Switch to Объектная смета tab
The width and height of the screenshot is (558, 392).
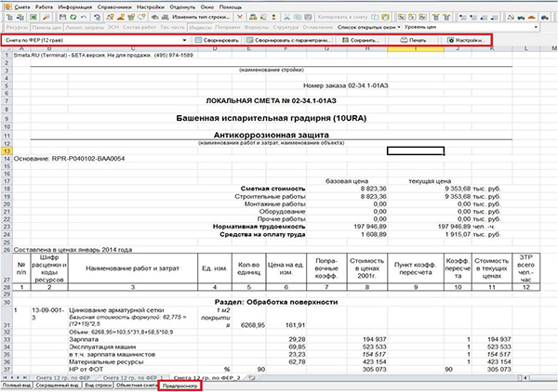[137, 385]
